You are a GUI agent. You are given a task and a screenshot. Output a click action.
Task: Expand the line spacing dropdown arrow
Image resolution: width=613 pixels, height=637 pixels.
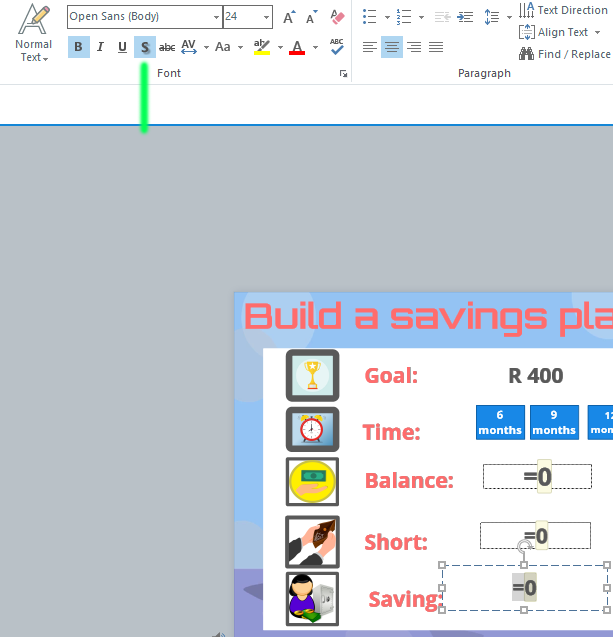click(509, 17)
